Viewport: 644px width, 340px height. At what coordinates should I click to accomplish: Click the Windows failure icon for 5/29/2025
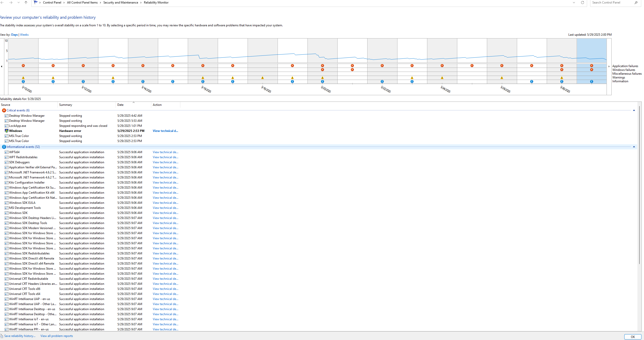pyautogui.click(x=591, y=70)
